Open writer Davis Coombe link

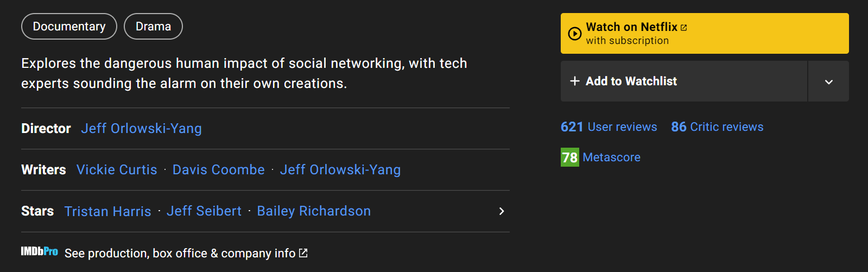pos(218,170)
